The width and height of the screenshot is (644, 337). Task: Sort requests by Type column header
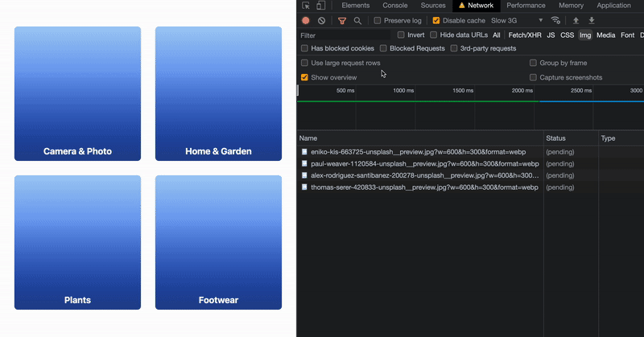[x=621, y=138]
